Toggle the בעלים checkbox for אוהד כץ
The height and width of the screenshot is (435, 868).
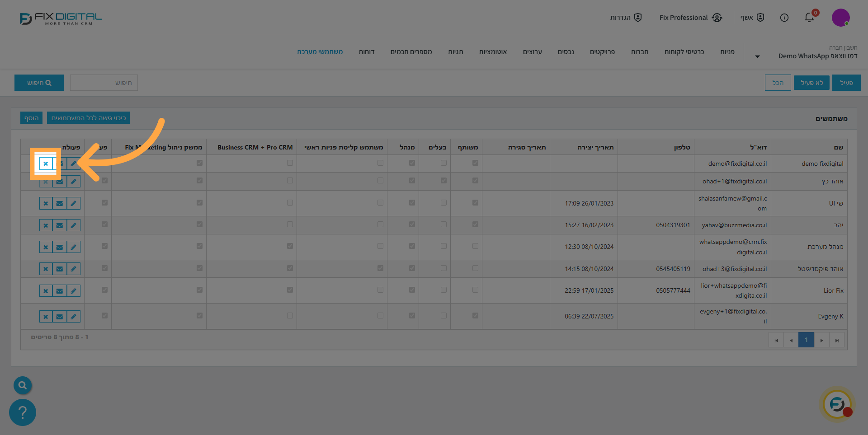443,181
